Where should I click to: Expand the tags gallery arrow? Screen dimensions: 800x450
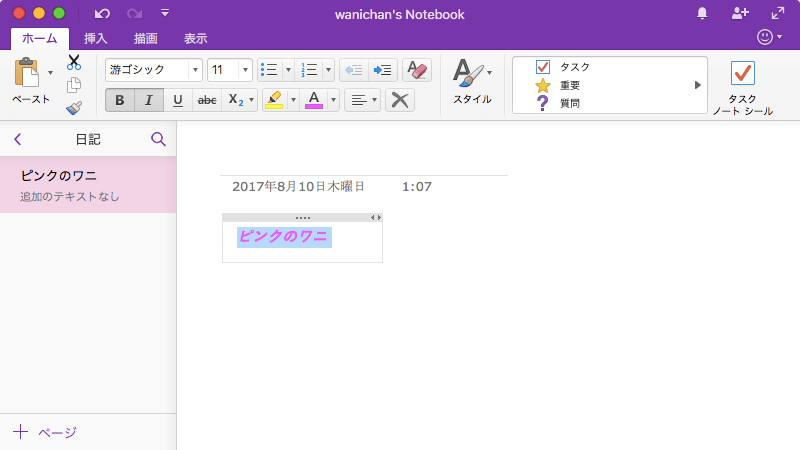coord(697,85)
